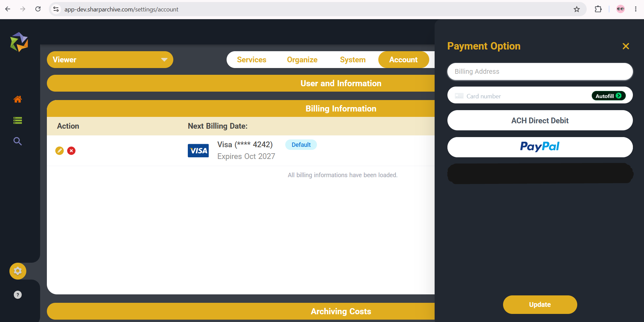Open Chrome three-dot menu
This screenshot has height=322, width=644.
[636, 9]
